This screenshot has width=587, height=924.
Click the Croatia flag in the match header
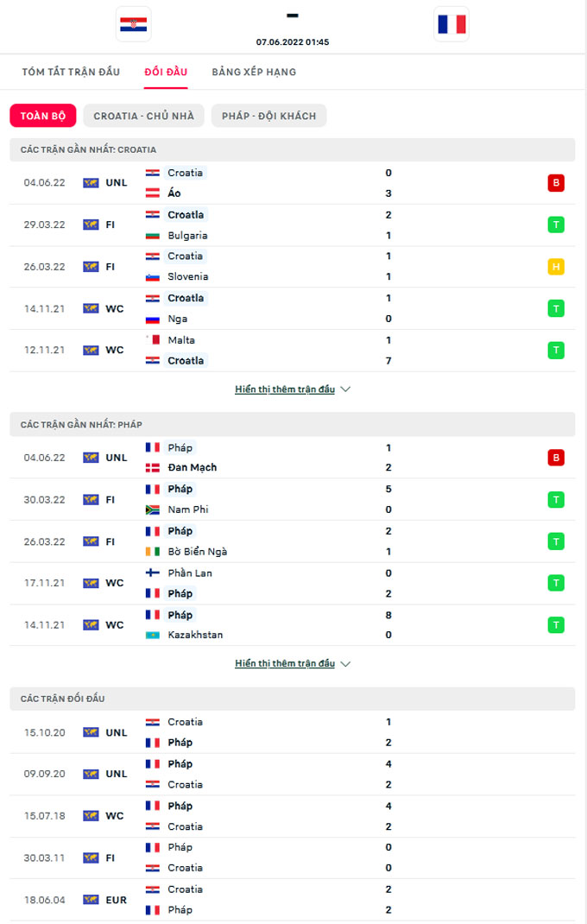(134, 24)
